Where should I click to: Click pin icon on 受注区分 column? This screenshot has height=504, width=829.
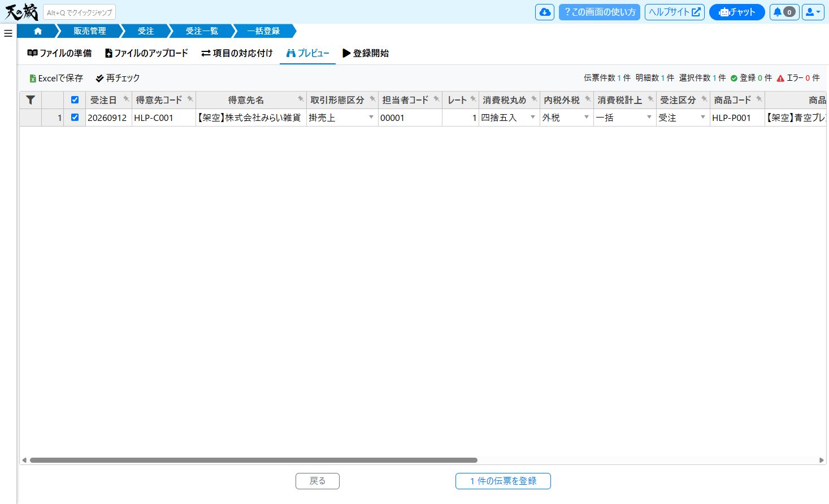(x=704, y=99)
